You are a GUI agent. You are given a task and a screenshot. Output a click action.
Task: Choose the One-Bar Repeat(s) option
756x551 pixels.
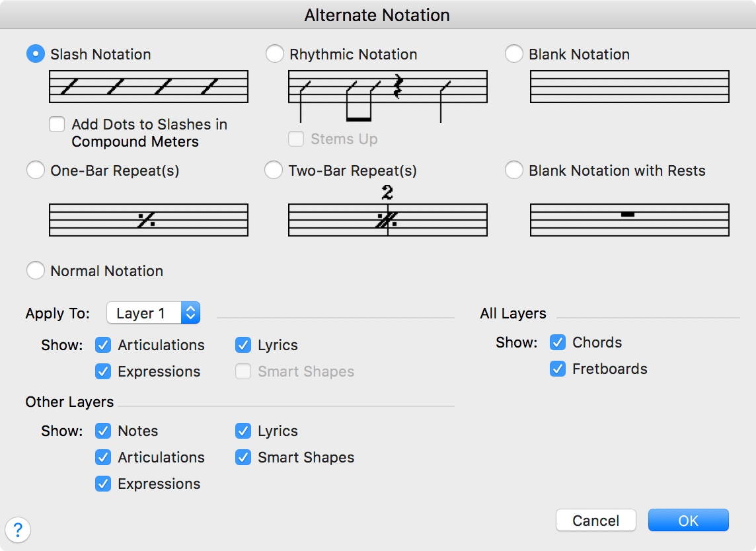[36, 170]
